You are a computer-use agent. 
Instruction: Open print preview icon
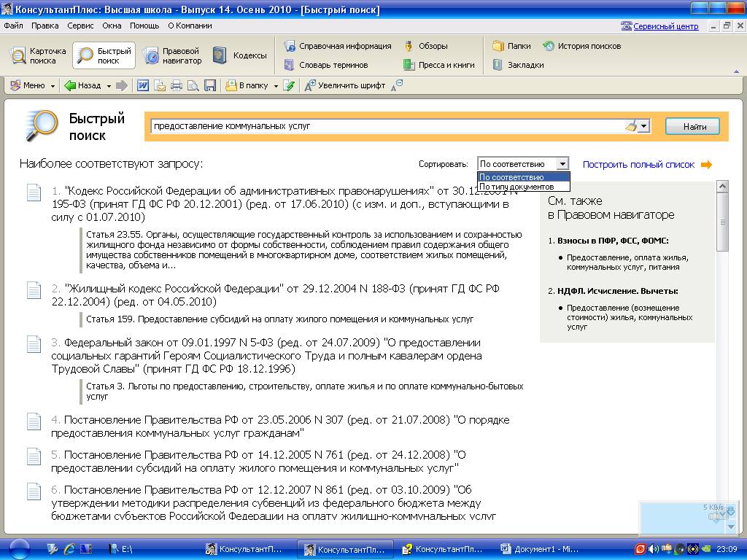(x=193, y=86)
